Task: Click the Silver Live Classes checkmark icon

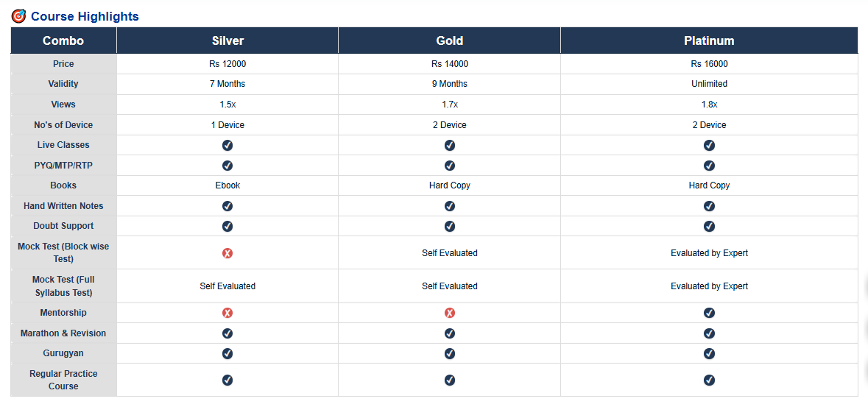Action: 227,145
